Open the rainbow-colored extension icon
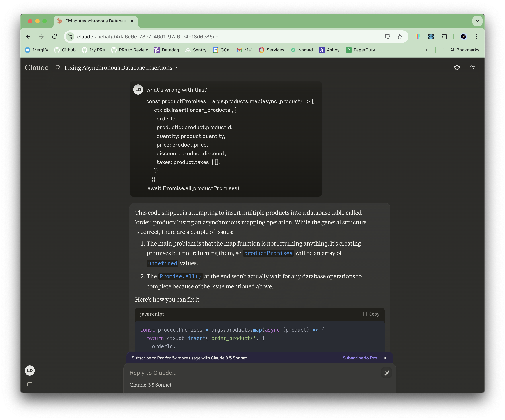Viewport: 505px width, 420px height. click(418, 37)
